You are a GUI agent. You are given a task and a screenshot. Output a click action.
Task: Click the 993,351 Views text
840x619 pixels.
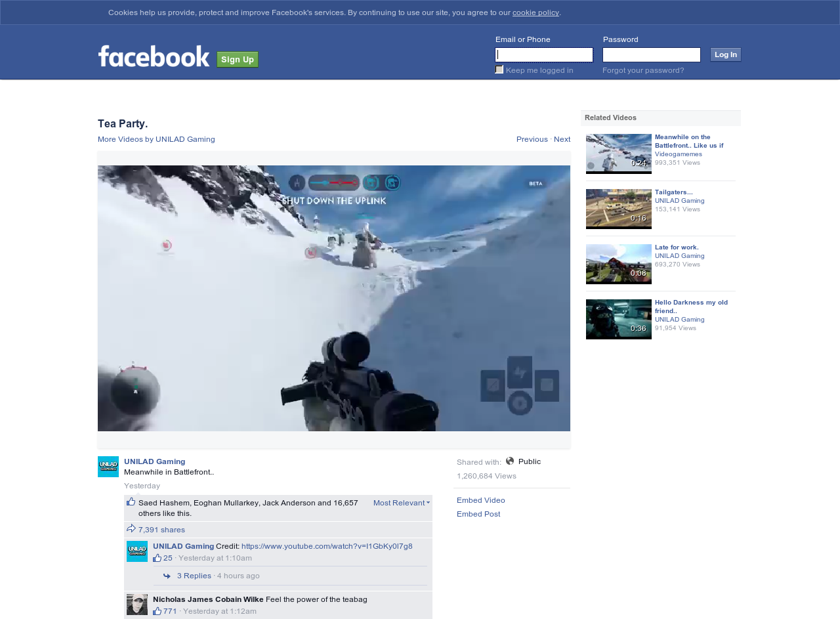pos(677,163)
